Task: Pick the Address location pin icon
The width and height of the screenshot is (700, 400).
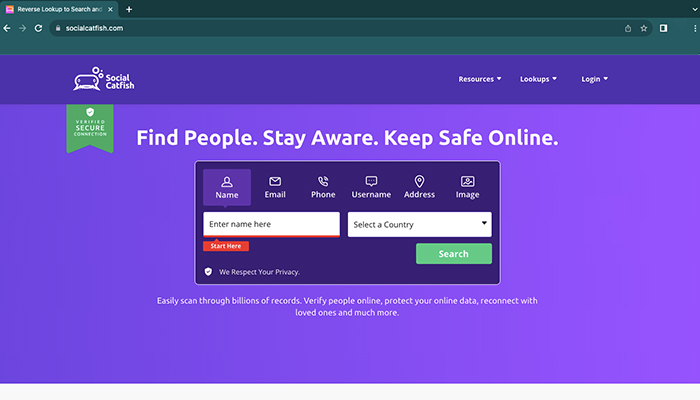Action: coord(419,181)
